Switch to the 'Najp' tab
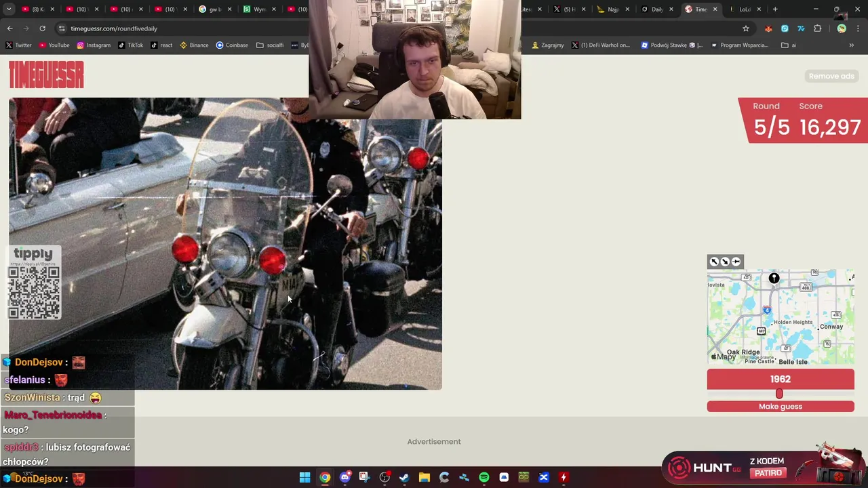This screenshot has width=868, height=488. coord(612,9)
